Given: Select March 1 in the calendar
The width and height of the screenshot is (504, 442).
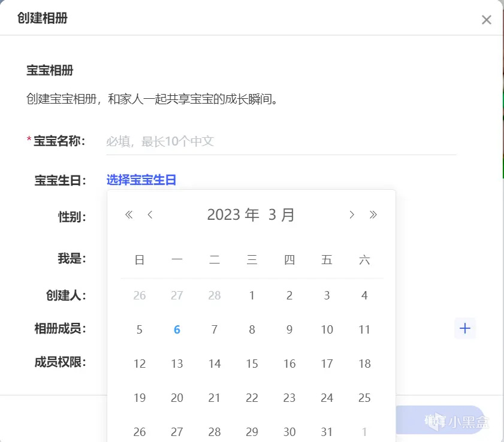Looking at the screenshot, I should 252,295.
